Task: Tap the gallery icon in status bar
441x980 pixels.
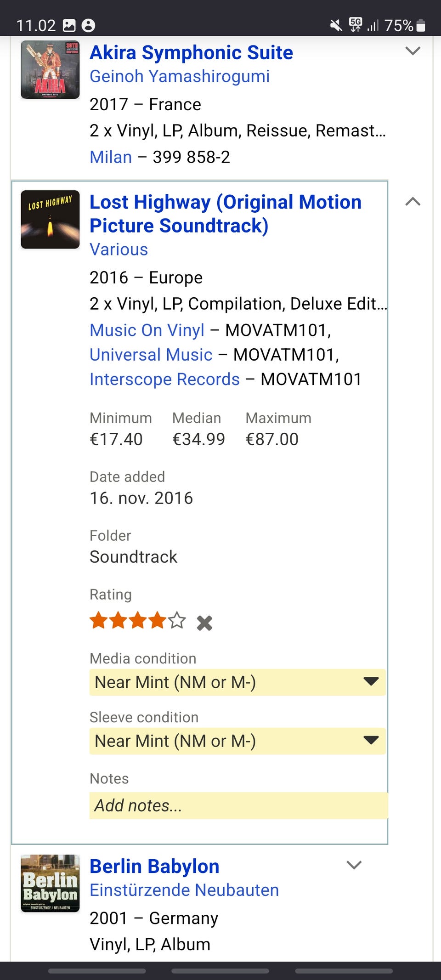Action: 69,25
